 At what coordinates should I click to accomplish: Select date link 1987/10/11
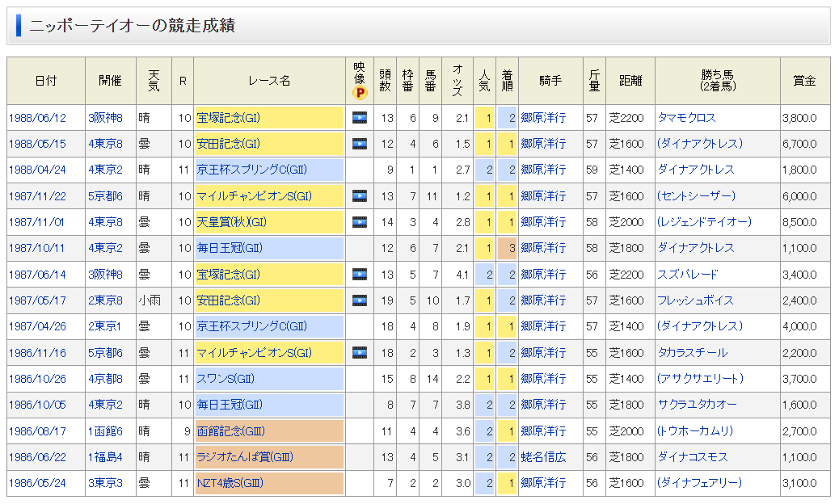click(36, 248)
